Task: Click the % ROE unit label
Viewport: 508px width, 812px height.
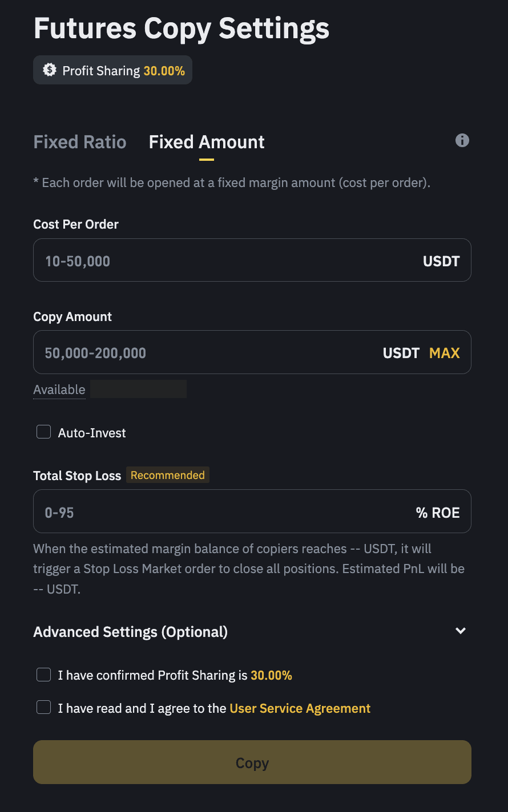Action: click(x=438, y=513)
